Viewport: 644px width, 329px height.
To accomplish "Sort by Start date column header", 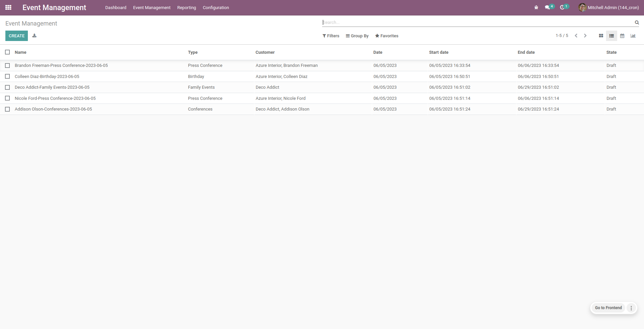I will pos(439,52).
